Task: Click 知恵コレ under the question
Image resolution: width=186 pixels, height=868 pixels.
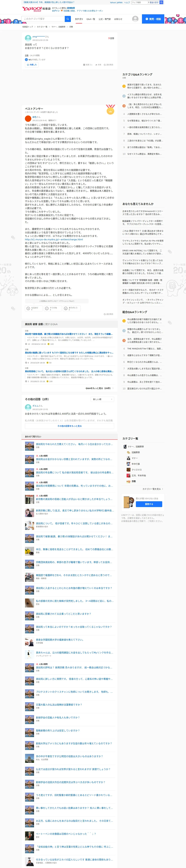Action: tap(88, 65)
